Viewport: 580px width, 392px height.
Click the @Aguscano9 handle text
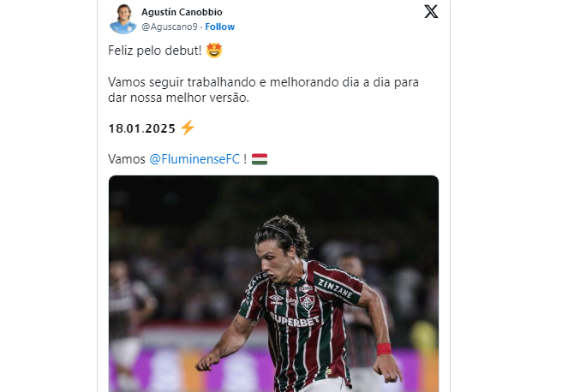pos(170,27)
